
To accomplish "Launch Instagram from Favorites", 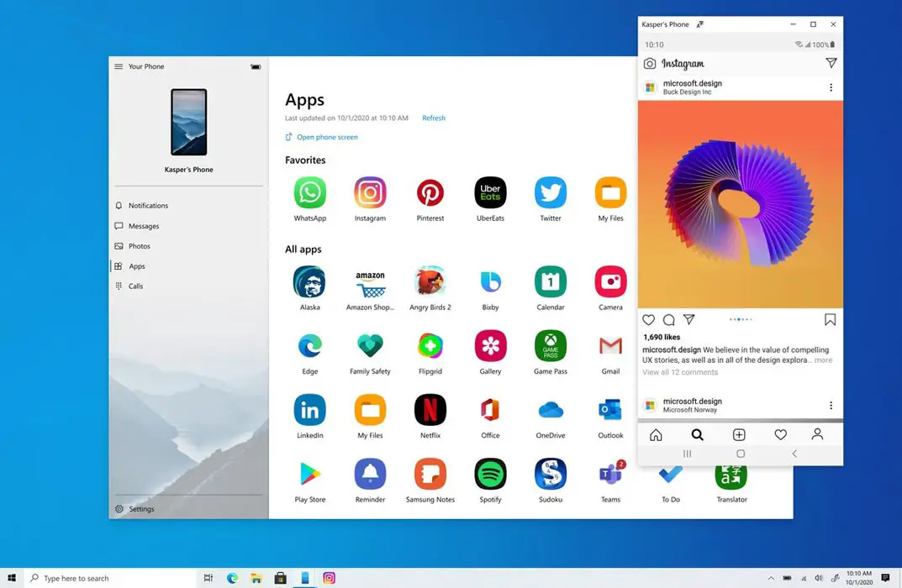I will (x=370, y=192).
